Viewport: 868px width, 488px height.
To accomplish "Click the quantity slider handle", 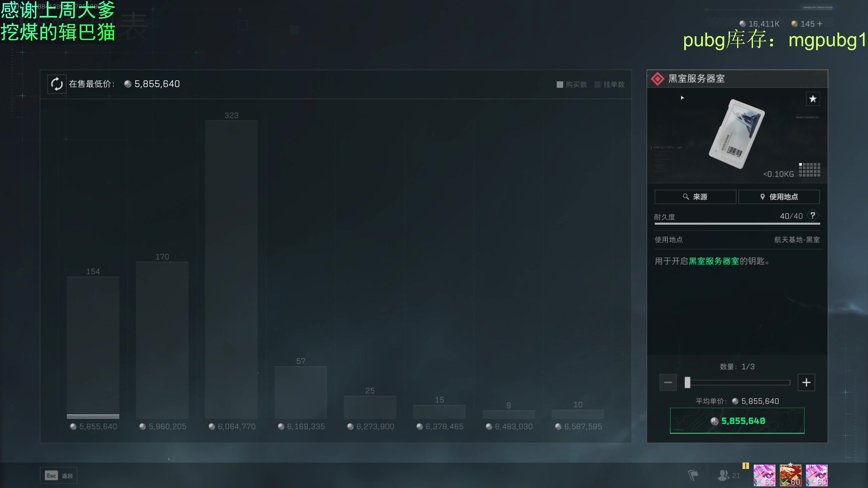I will point(687,383).
